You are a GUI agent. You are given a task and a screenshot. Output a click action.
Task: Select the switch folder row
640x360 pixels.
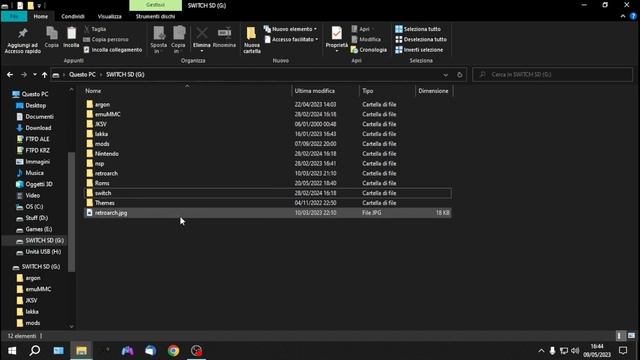pos(268,193)
